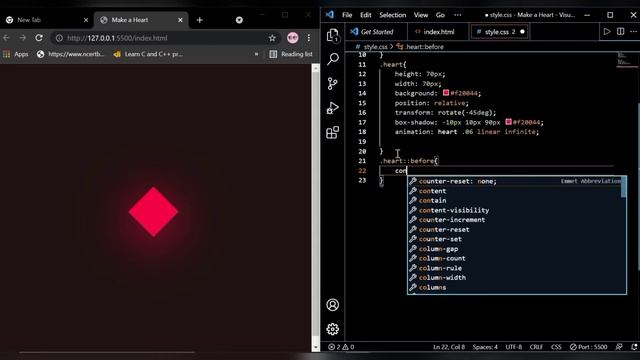Change encoding via UTF-8 status item
The height and width of the screenshot is (360, 640).
click(x=513, y=347)
